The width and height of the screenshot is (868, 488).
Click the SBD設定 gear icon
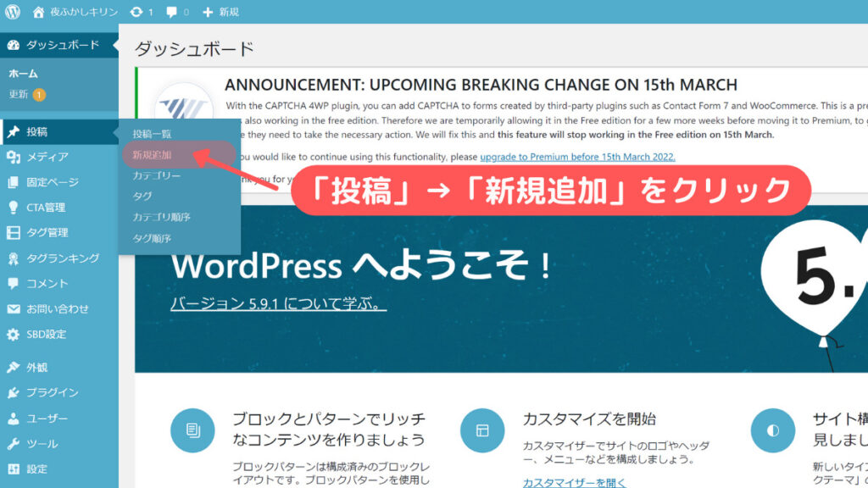[14, 334]
